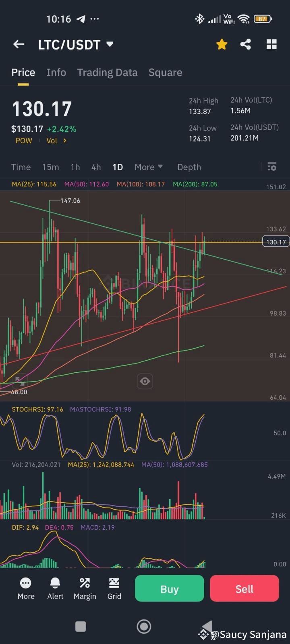Image resolution: width=290 pixels, height=644 pixels.
Task: Tap the MA(100): 108.17 indicator label
Action: [141, 184]
